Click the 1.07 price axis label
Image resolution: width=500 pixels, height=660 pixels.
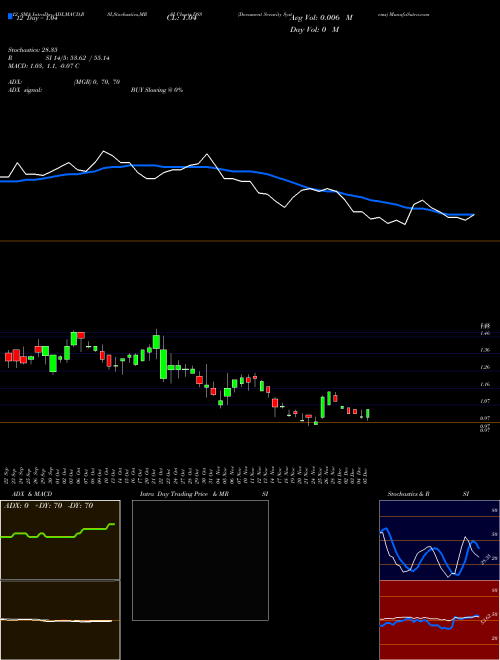[x=485, y=401]
